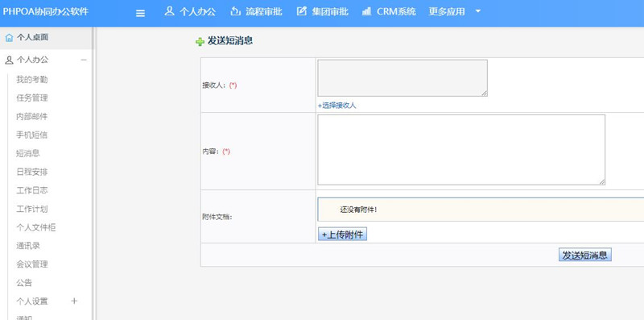Open 个人办公 in top navigation
644x320 pixels.
click(x=197, y=11)
